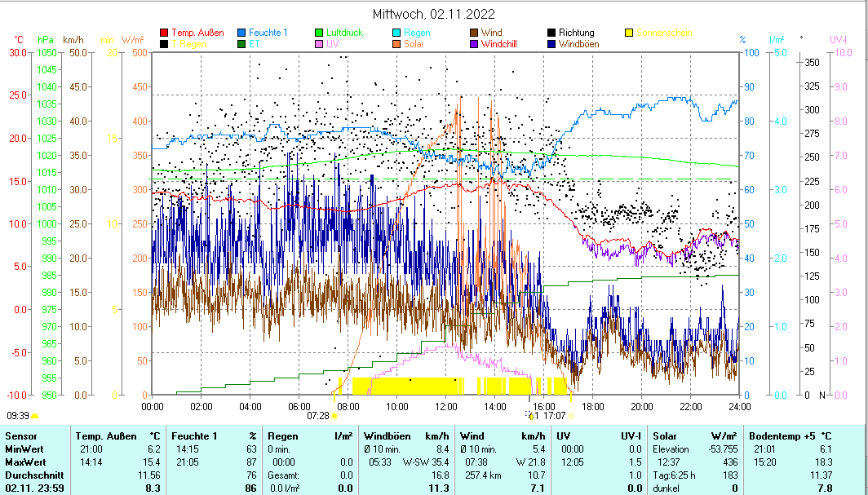The height and width of the screenshot is (495, 868).
Task: Click the sun icon beside 09:39
Action: pos(35,416)
